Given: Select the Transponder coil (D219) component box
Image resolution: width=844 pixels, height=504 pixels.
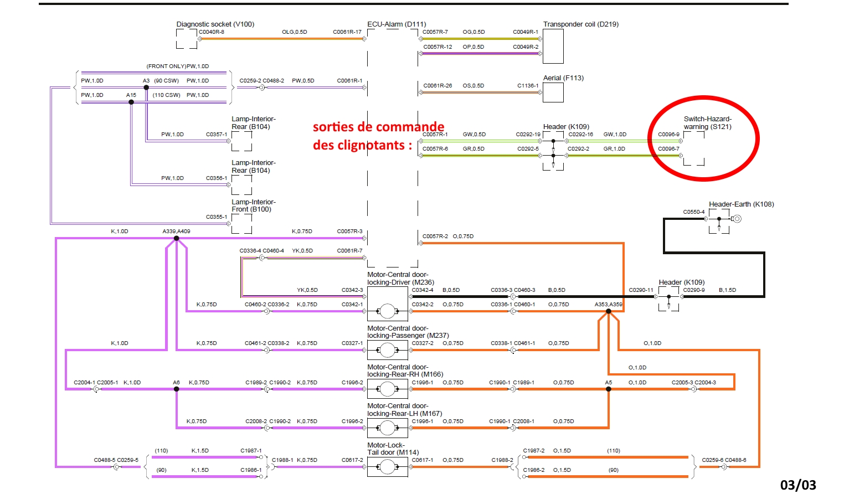Looking at the screenshot, I should tap(553, 46).
